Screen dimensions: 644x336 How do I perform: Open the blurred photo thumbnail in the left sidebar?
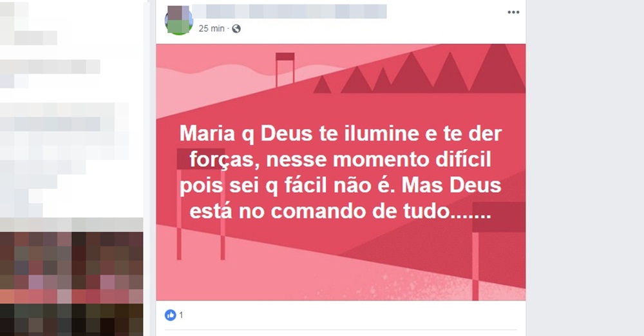(x=71, y=284)
